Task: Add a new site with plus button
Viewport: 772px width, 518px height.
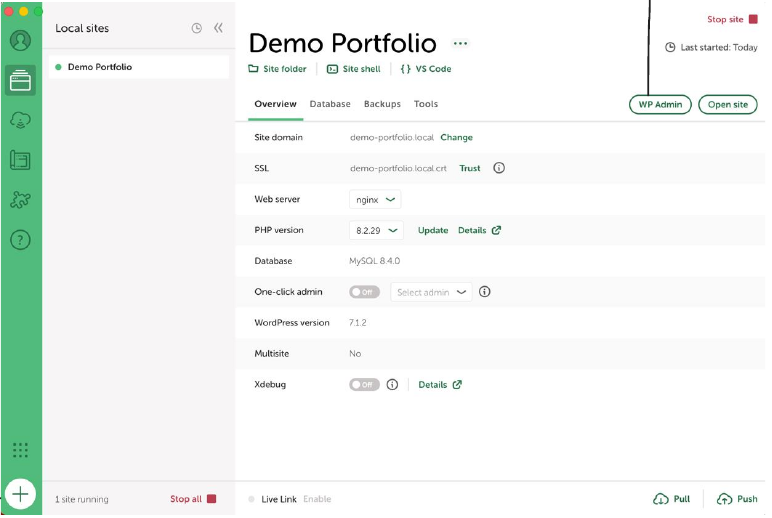Action: pyautogui.click(x=20, y=494)
